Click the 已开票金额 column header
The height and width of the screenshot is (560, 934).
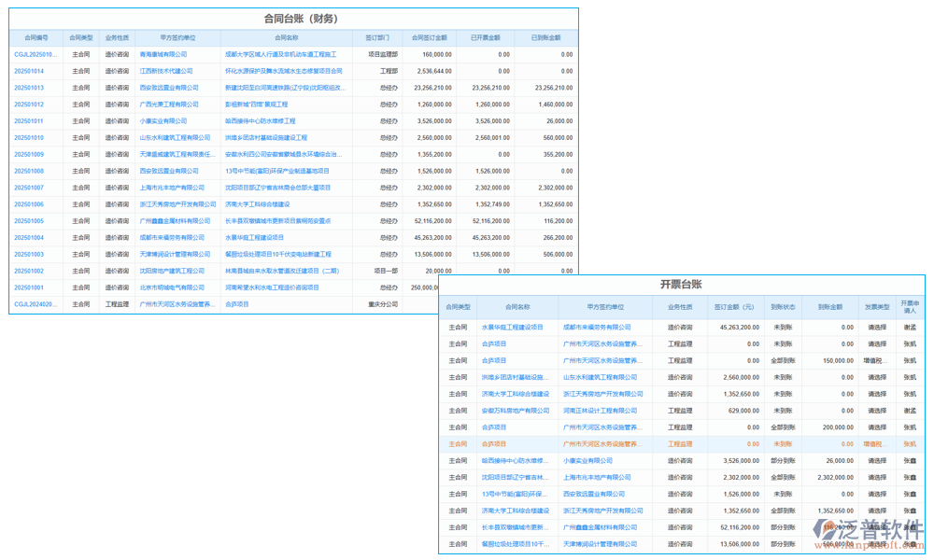point(486,38)
